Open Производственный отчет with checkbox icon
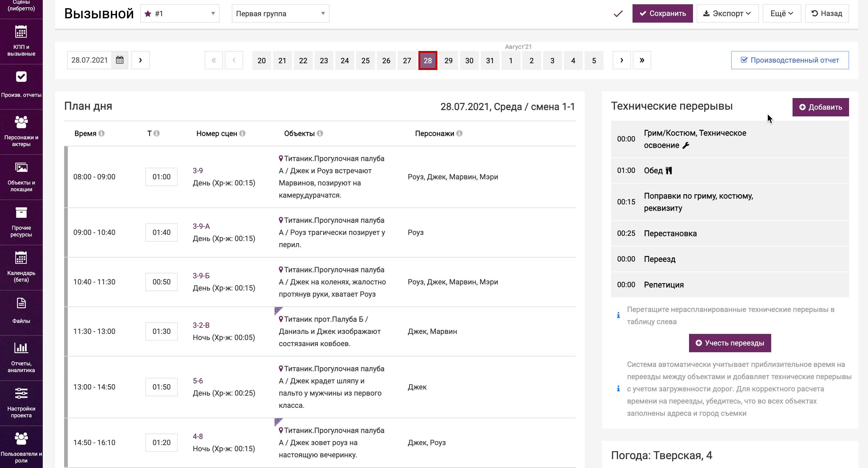Viewport: 868px width, 468px height. pos(790,60)
